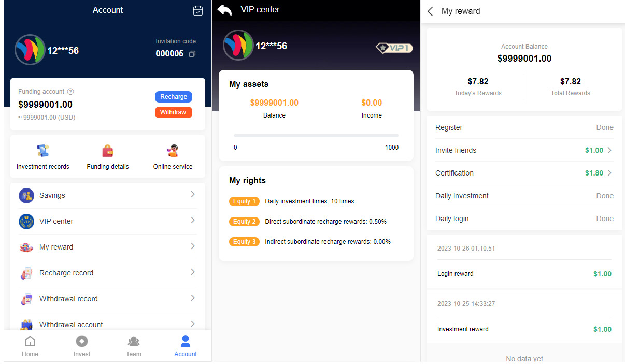The width and height of the screenshot is (625, 364).
Task: Open the Savings menu chevron
Action: pos(192,195)
